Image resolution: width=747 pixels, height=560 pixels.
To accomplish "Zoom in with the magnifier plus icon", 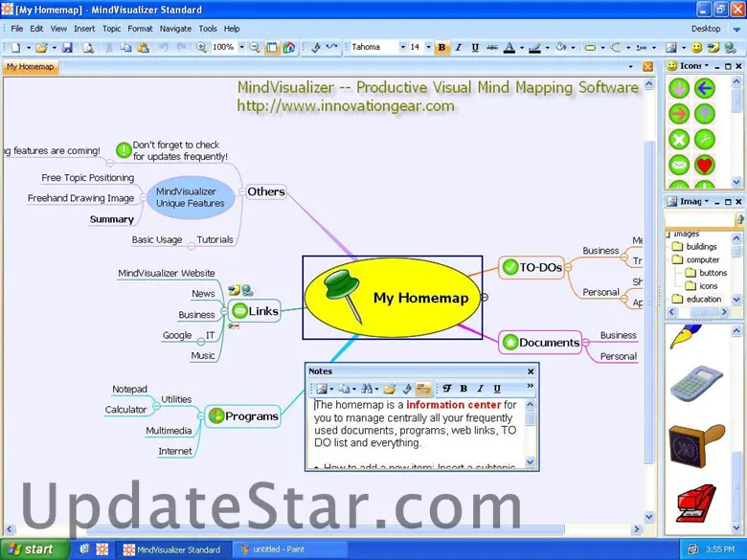I will pyautogui.click(x=201, y=47).
